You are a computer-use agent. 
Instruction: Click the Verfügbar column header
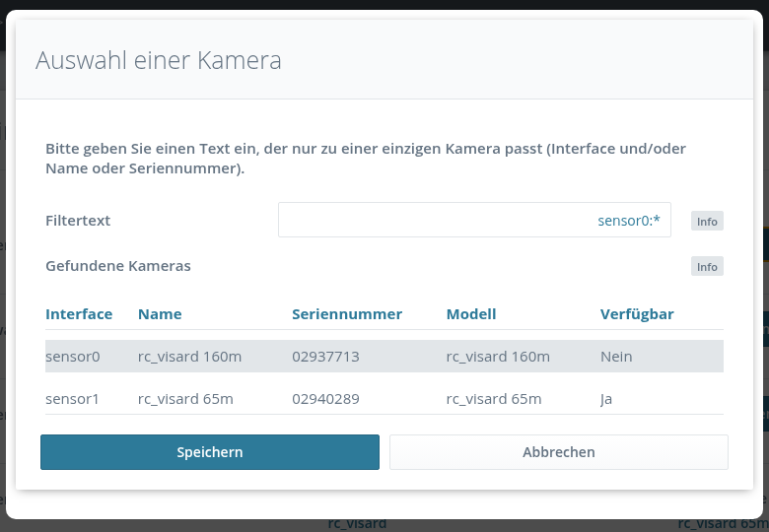tap(637, 314)
